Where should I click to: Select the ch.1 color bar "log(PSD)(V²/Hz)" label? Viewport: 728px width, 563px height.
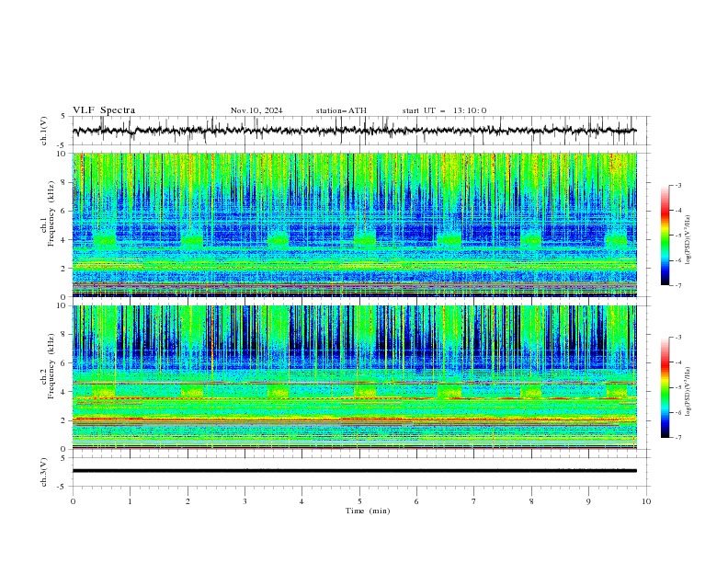click(x=688, y=240)
